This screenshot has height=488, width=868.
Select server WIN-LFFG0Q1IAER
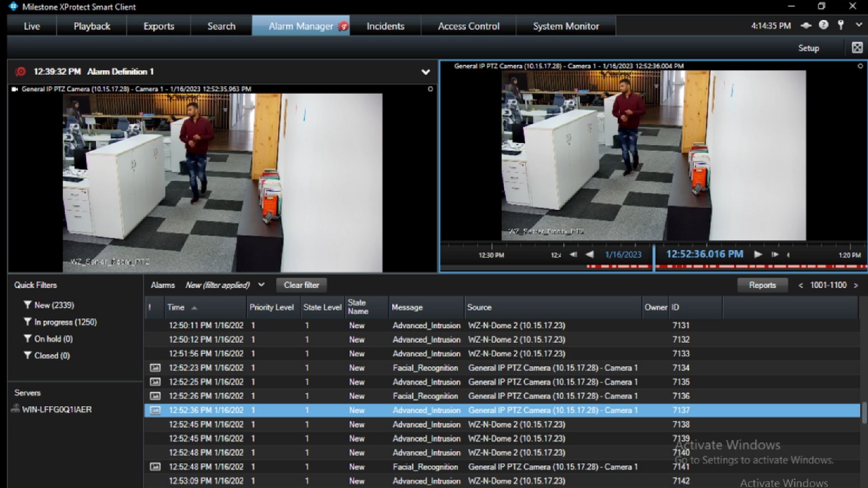[x=52, y=409]
